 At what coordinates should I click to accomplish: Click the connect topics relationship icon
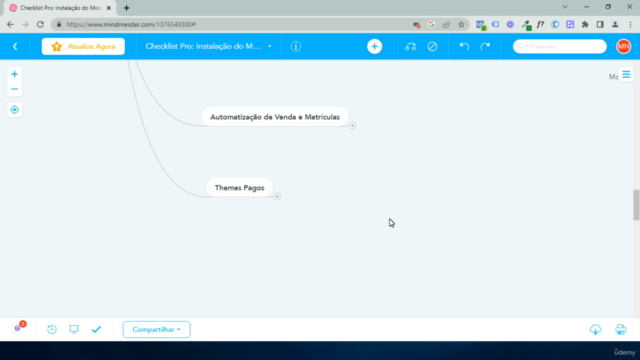pos(411,47)
